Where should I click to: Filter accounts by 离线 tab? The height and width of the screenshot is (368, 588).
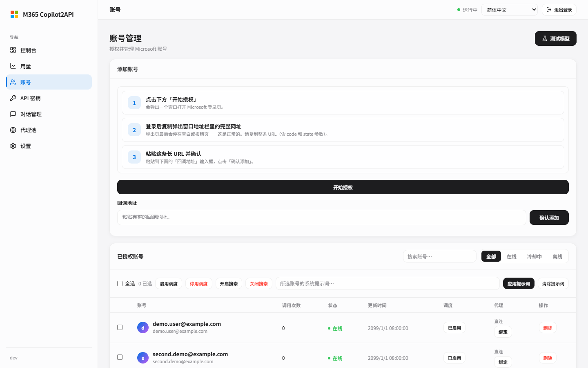click(557, 256)
